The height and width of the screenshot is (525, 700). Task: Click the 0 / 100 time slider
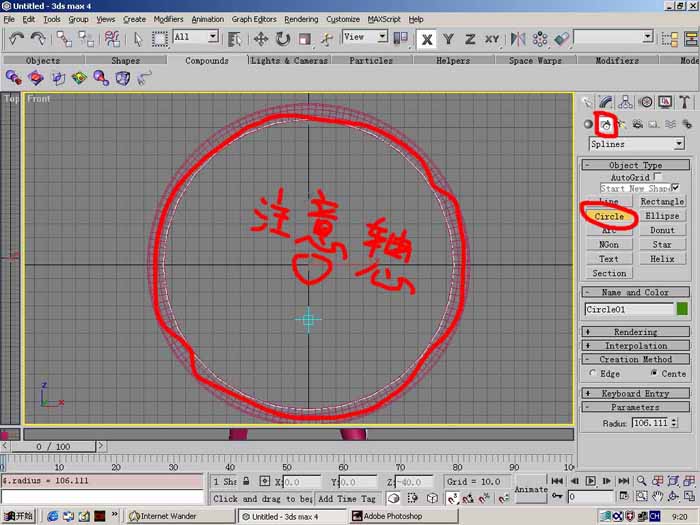click(x=54, y=446)
